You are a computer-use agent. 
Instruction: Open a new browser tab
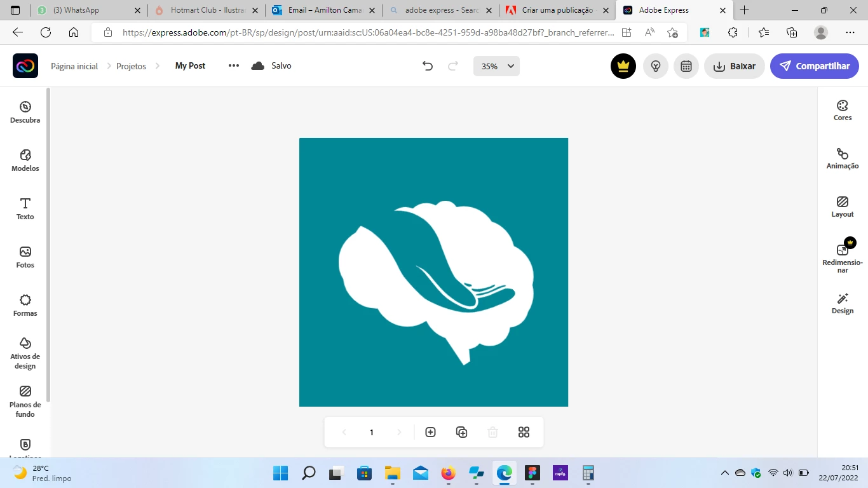pos(745,10)
